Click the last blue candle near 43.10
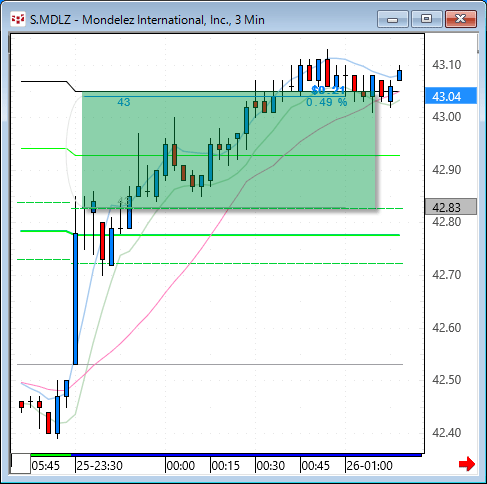Viewport: 487px width, 484px height. [x=399, y=75]
